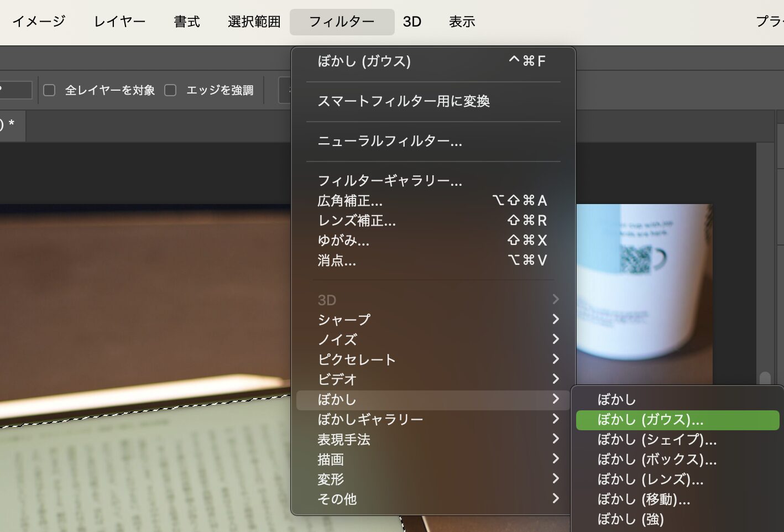Choose ぼかし (移動)...
The height and width of the screenshot is (532, 784).
point(677,499)
